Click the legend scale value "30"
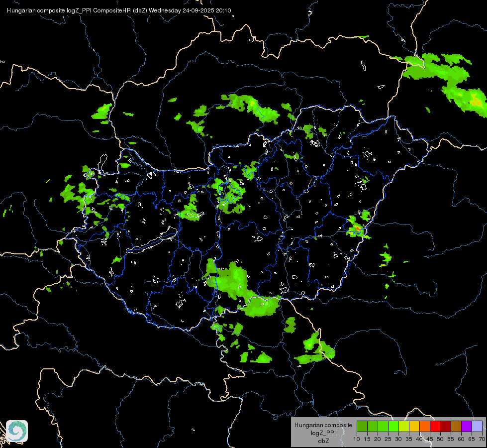 pyautogui.click(x=398, y=440)
